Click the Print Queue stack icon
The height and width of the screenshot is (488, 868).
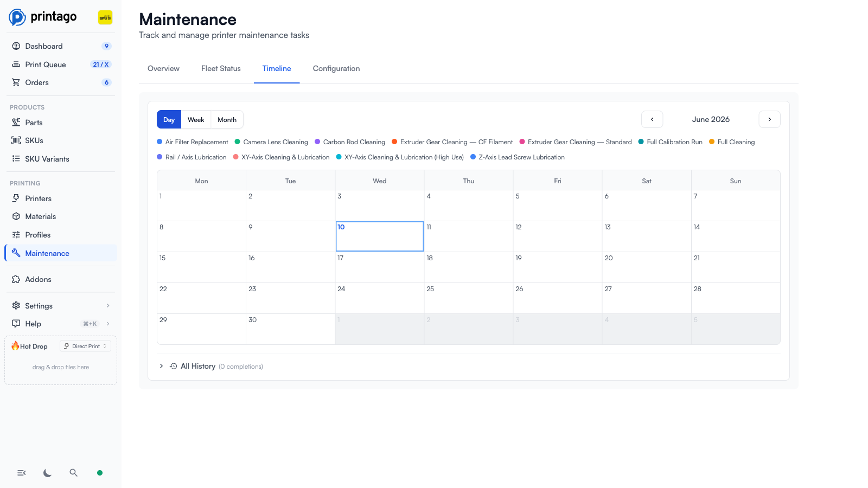(x=16, y=64)
